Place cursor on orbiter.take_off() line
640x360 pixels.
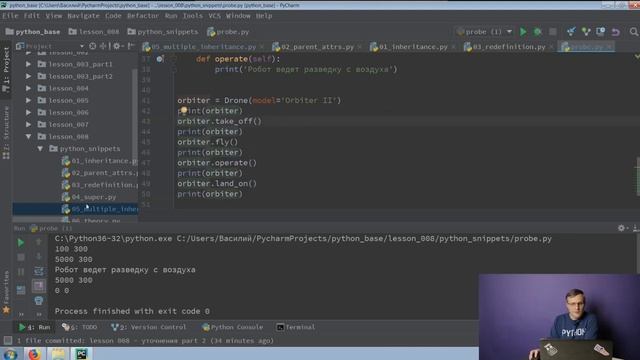pos(219,121)
